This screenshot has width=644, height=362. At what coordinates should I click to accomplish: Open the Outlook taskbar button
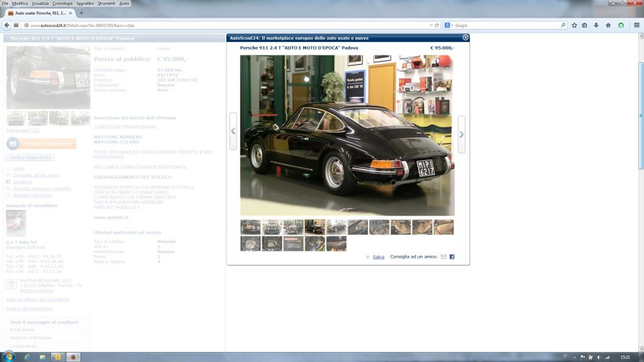click(58, 357)
